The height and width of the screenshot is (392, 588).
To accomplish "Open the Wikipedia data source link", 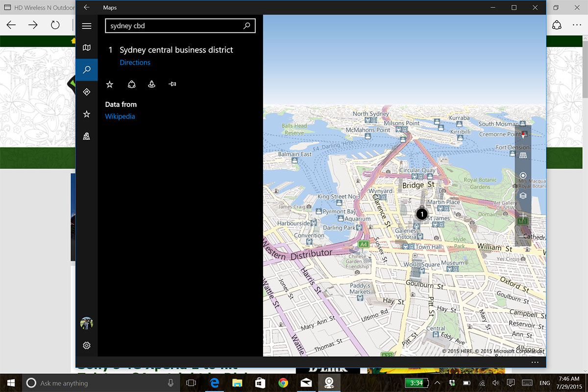I will pos(120,116).
